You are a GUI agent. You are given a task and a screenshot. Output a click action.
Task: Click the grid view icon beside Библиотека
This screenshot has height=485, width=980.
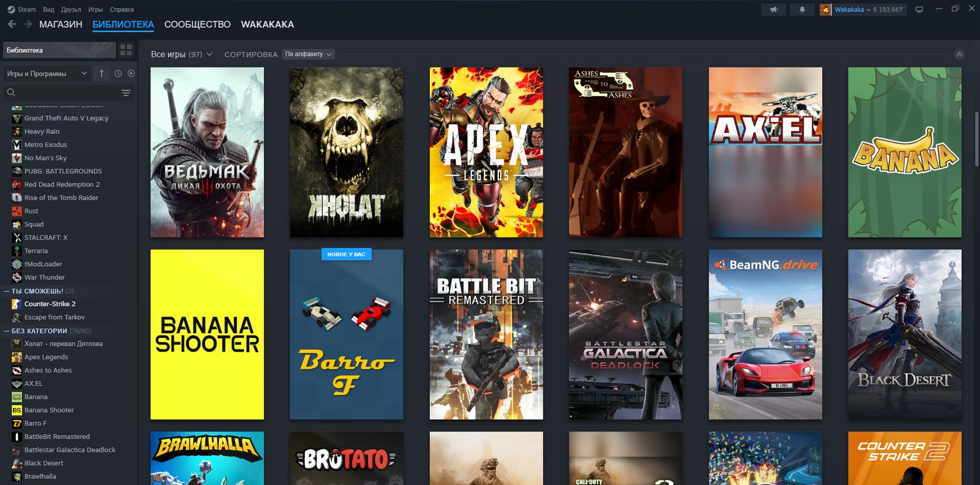tap(126, 50)
